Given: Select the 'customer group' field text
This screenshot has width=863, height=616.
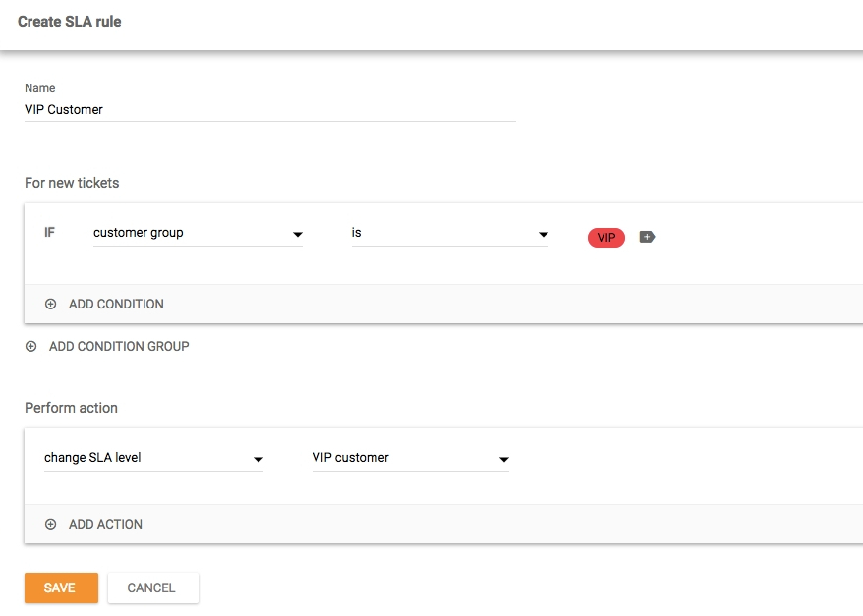Looking at the screenshot, I should pyautogui.click(x=139, y=233).
